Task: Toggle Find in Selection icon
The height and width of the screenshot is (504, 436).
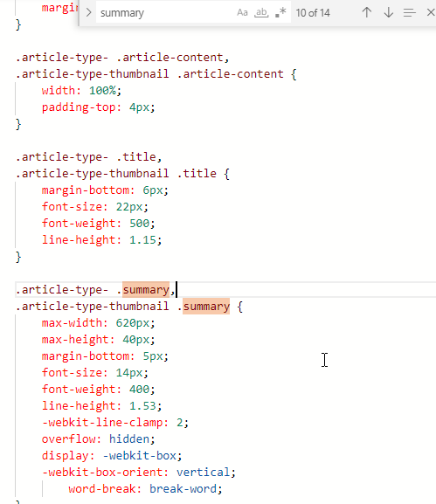Action: (409, 13)
